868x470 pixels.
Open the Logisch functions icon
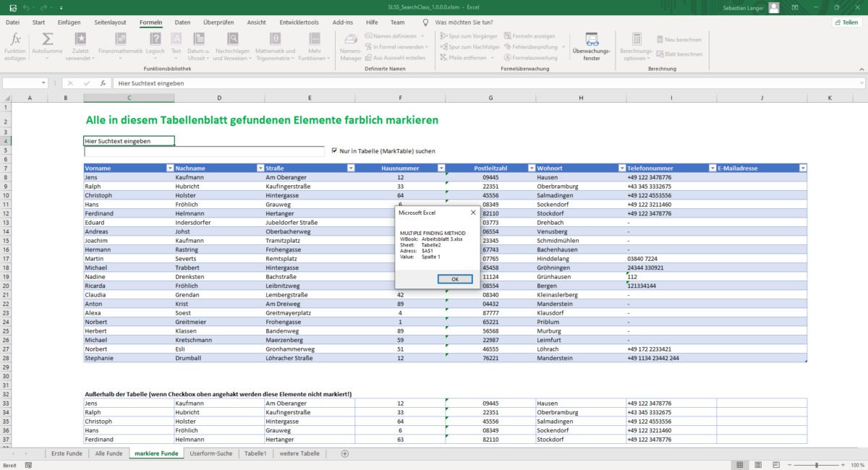tap(155, 39)
